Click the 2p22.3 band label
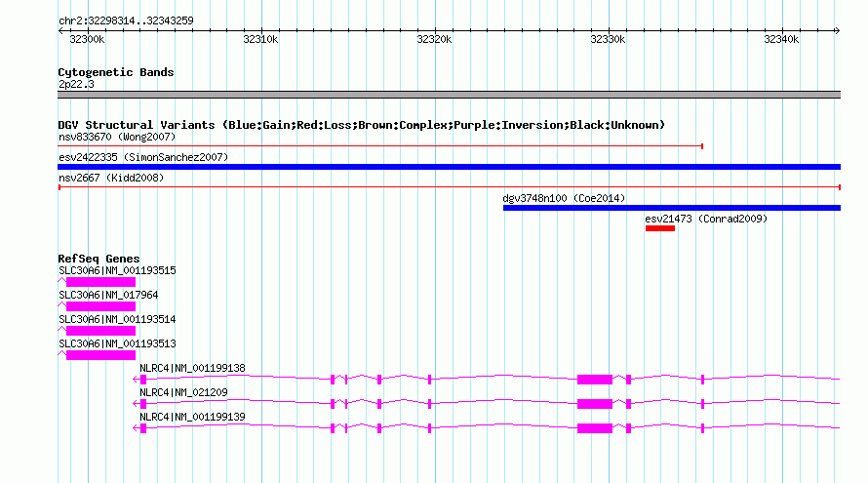 coord(76,84)
